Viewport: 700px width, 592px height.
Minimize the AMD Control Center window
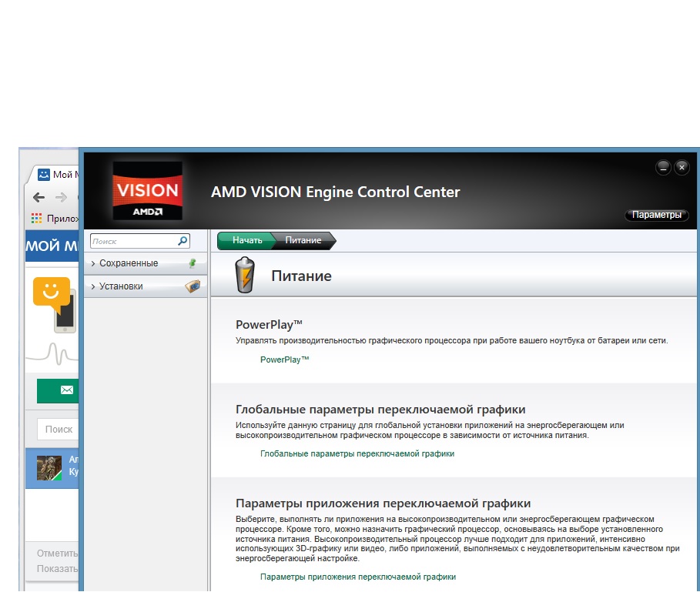(663, 168)
